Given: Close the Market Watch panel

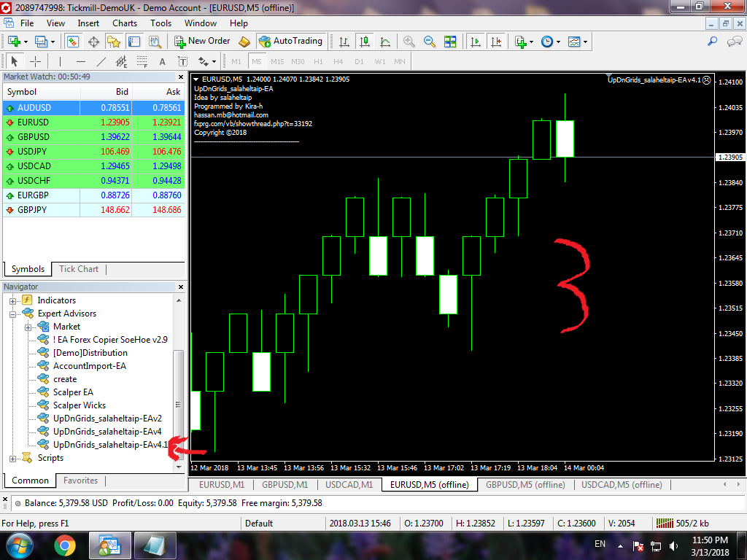Looking at the screenshot, I should [181, 77].
